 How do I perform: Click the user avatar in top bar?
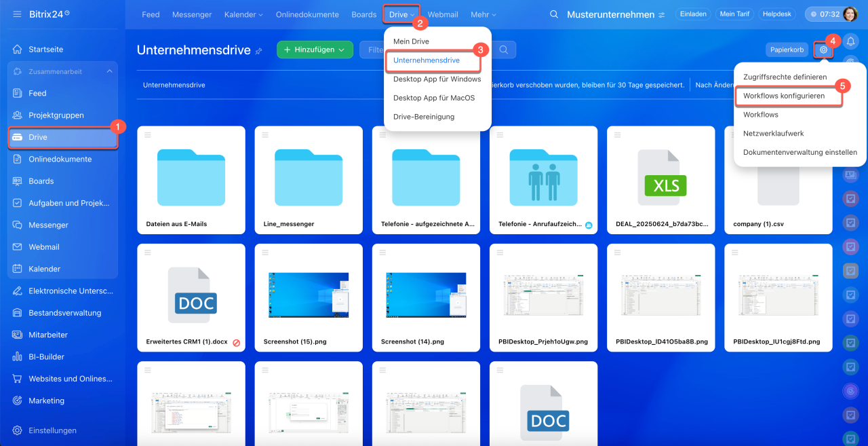[x=850, y=14]
